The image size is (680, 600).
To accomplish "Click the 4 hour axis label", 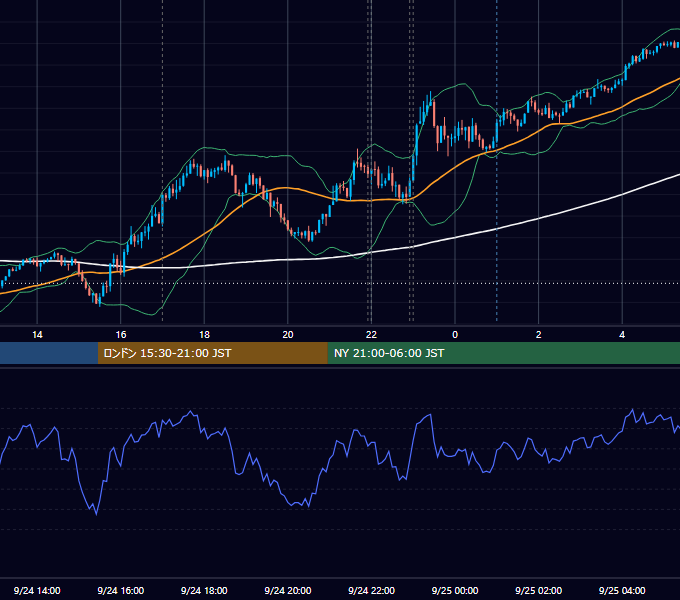I will coord(622,335).
